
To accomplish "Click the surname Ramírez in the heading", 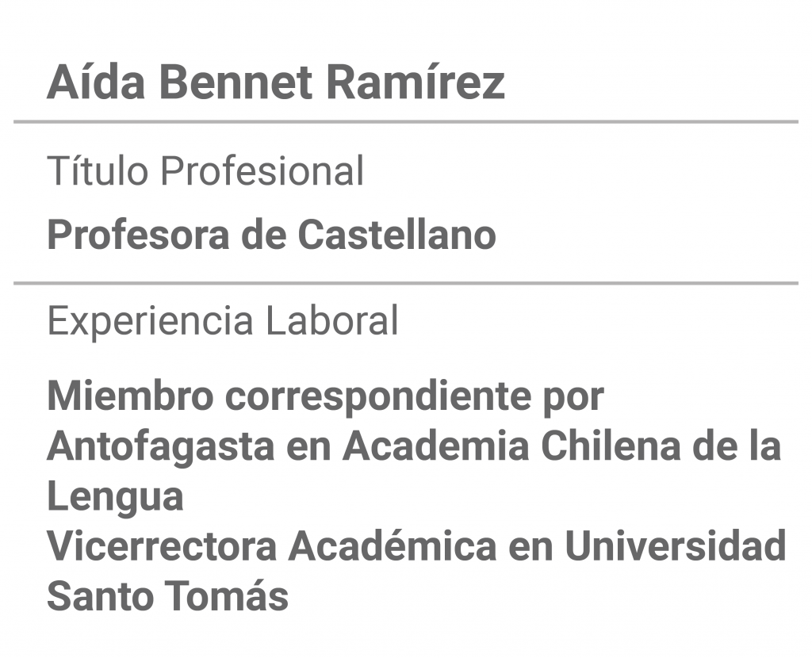I will click(x=416, y=82).
